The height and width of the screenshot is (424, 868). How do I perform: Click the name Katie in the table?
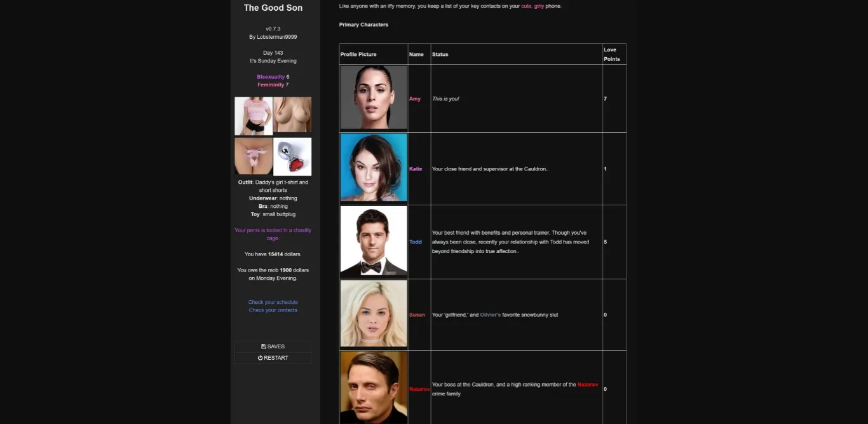click(x=416, y=169)
